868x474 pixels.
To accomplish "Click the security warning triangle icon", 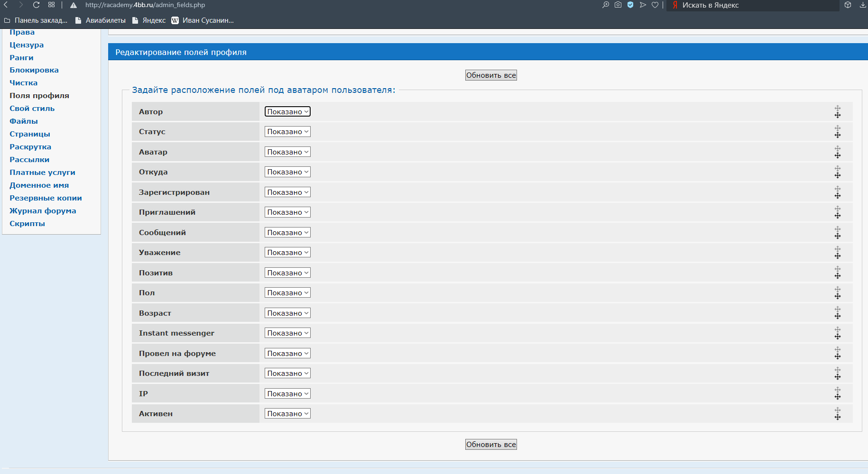I will (x=74, y=5).
